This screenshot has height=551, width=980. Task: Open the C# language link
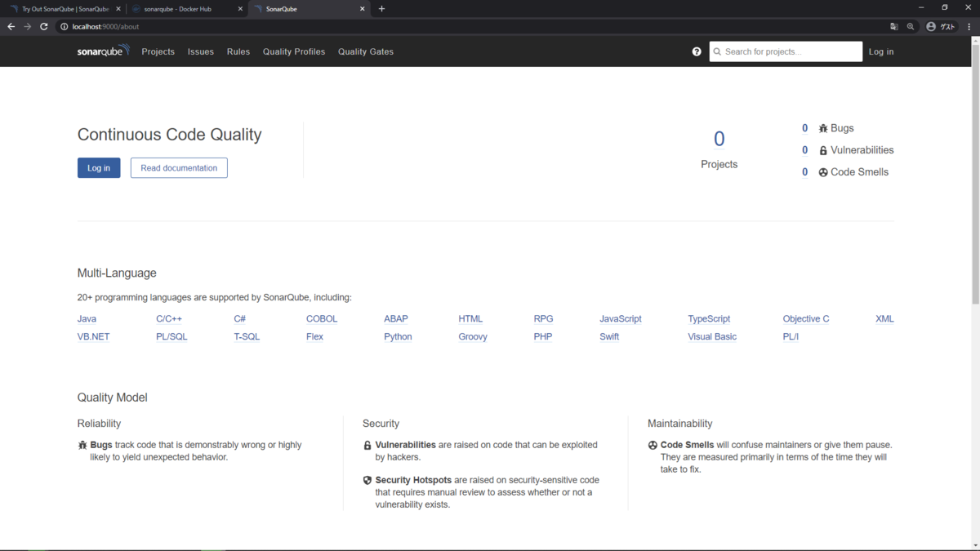240,318
